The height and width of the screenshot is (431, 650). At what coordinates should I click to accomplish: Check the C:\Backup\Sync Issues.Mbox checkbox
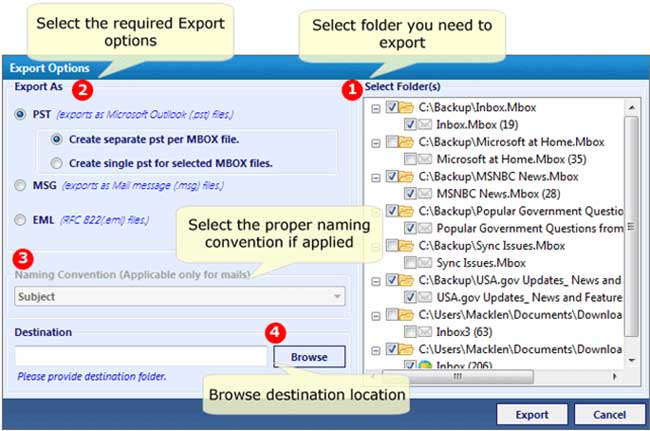pos(392,245)
